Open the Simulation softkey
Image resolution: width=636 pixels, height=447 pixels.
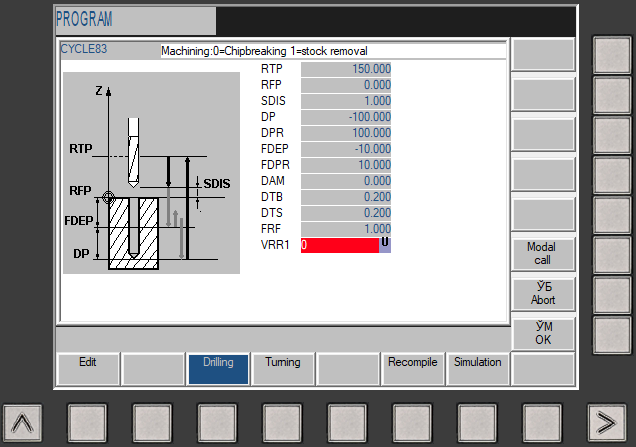coord(477,369)
